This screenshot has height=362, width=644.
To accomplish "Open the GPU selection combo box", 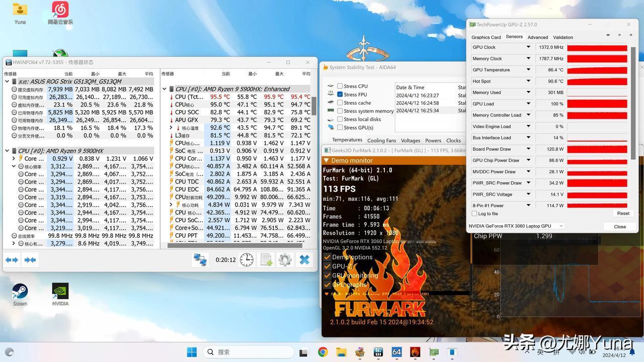I will point(515,226).
